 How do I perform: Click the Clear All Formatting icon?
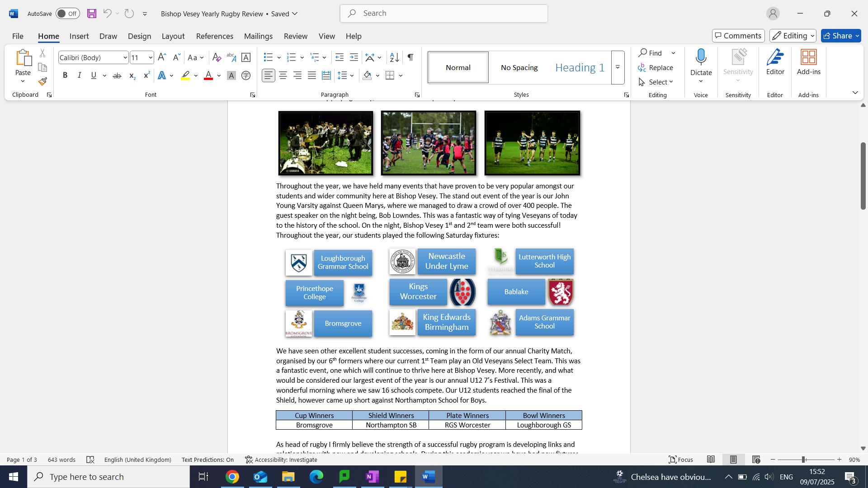coord(217,57)
